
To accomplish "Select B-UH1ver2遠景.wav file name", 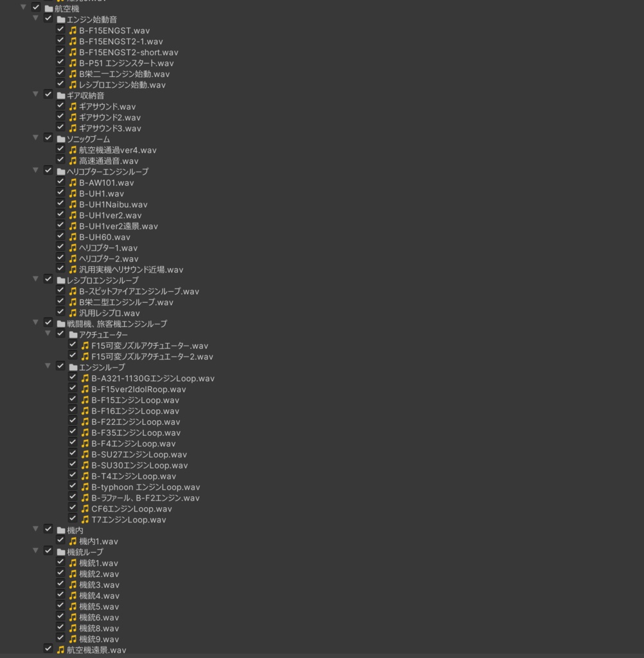I will 118,226.
